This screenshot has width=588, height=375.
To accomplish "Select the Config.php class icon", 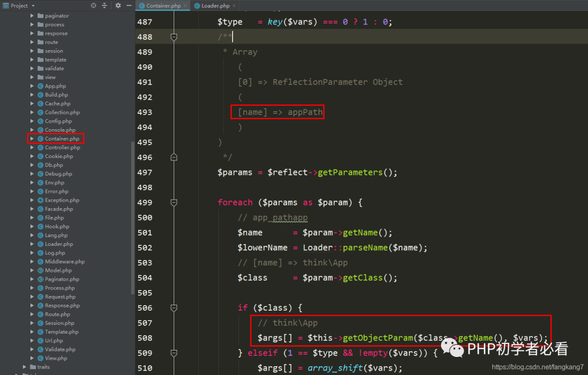I will point(40,121).
